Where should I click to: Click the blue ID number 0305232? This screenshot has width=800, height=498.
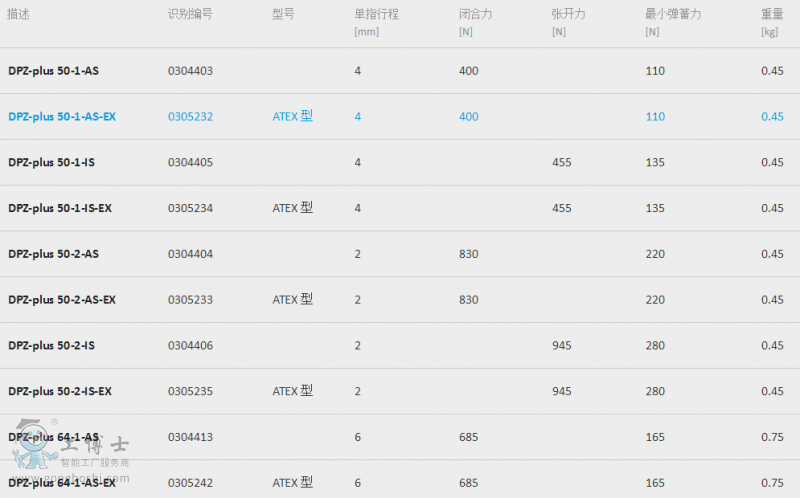[x=190, y=117]
